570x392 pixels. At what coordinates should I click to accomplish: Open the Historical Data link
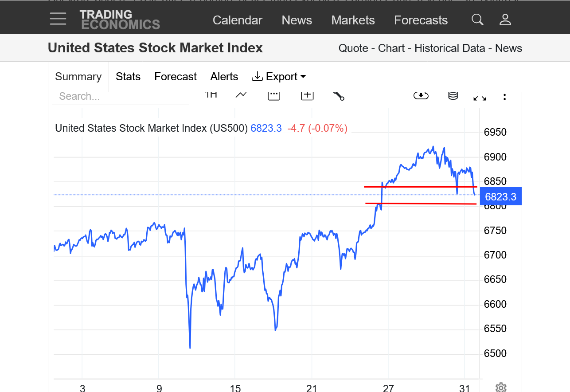pyautogui.click(x=449, y=48)
